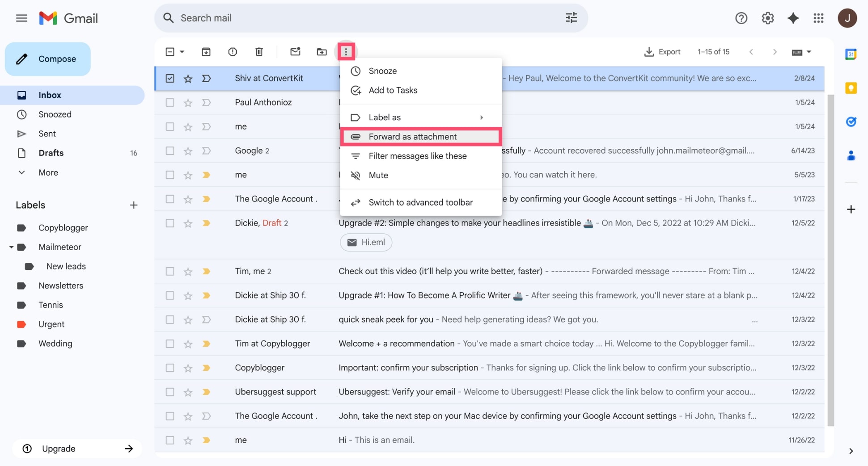Screen dimensions: 868x466
Task: Open the New leads sublabel
Action: click(66, 266)
